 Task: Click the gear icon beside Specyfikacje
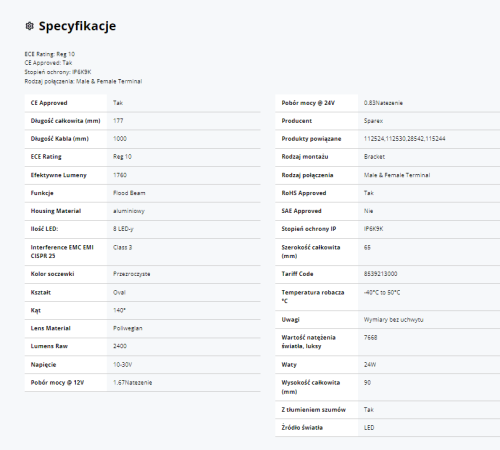[30, 26]
